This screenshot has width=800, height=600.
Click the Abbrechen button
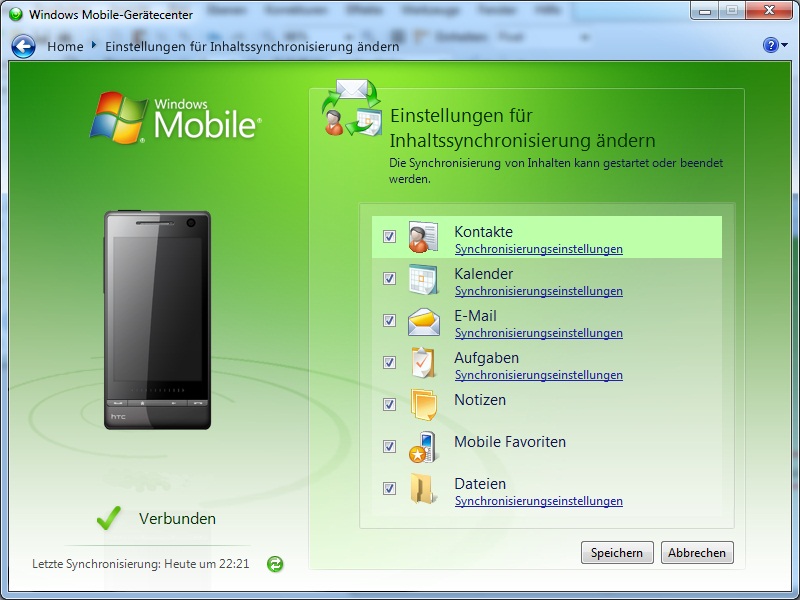pos(697,552)
